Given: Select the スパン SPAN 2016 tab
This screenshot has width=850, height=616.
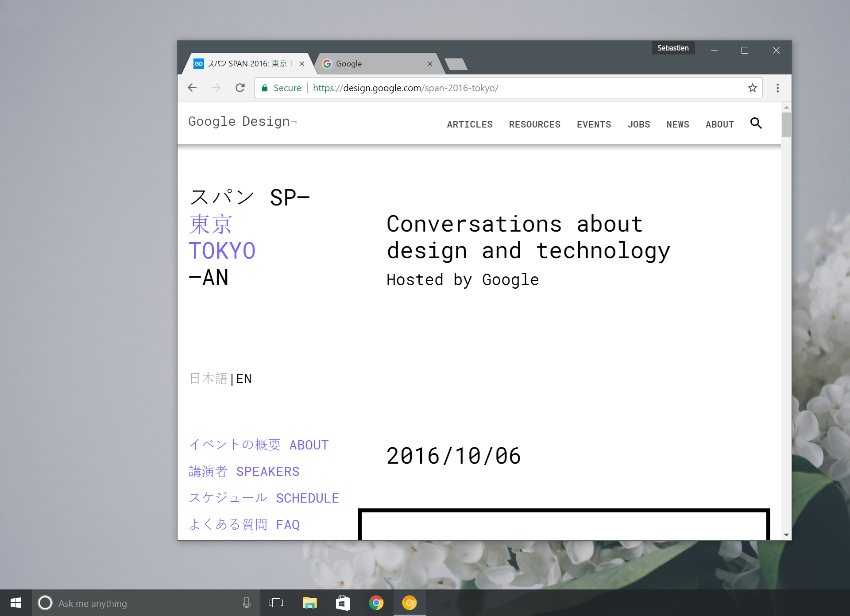Looking at the screenshot, I should click(248, 64).
